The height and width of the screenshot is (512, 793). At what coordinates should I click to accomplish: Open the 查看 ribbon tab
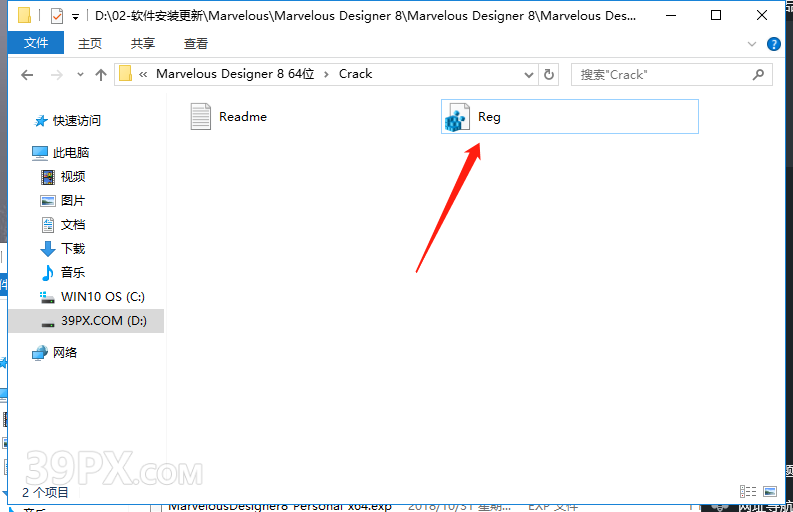(196, 44)
